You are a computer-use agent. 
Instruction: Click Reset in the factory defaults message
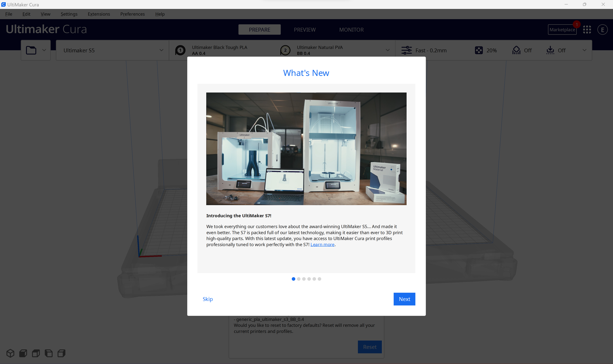click(x=370, y=347)
